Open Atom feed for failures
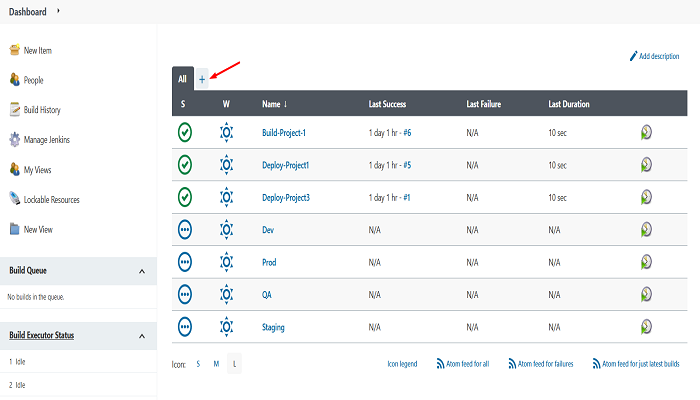700x400 pixels. tap(541, 364)
